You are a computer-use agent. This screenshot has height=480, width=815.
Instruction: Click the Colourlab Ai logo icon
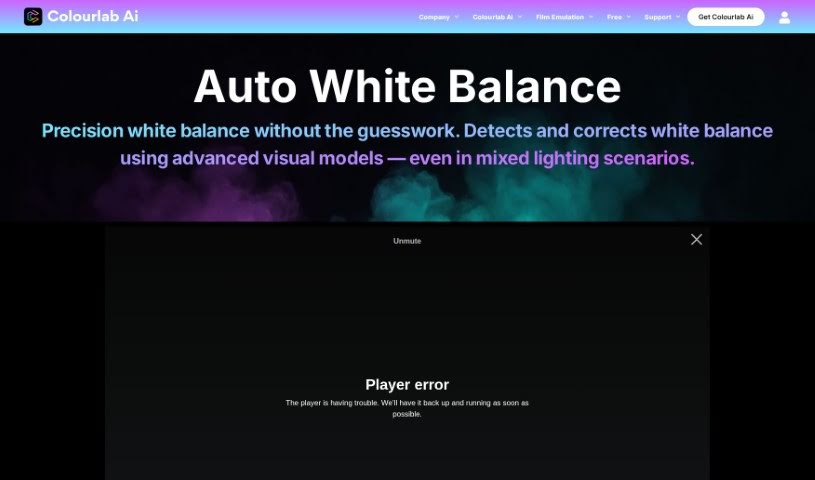click(x=33, y=17)
